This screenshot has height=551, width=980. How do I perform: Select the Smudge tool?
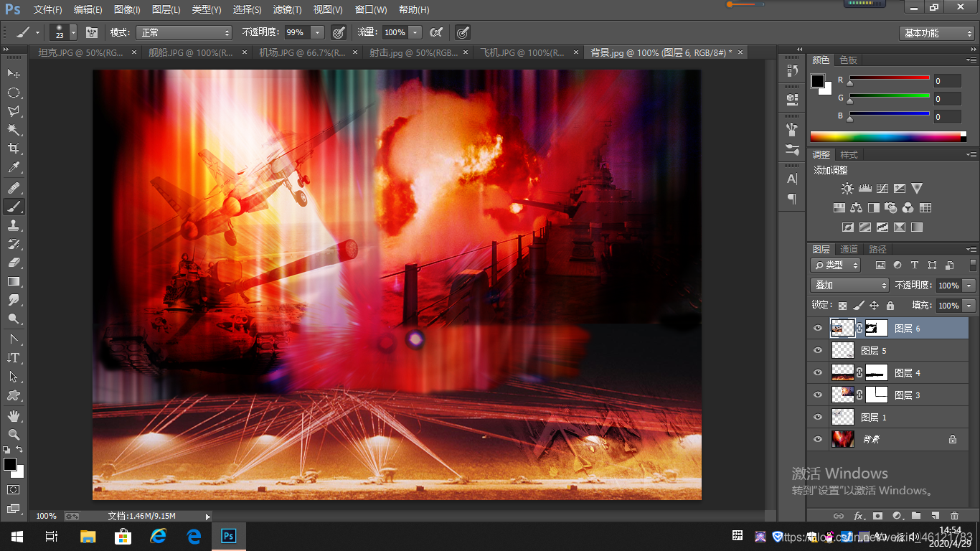(14, 300)
